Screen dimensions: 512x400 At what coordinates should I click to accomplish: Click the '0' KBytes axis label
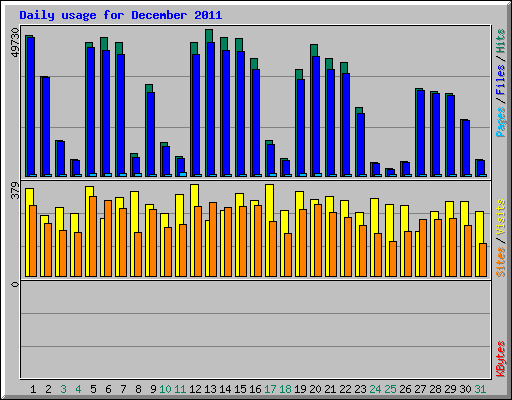pos(15,284)
